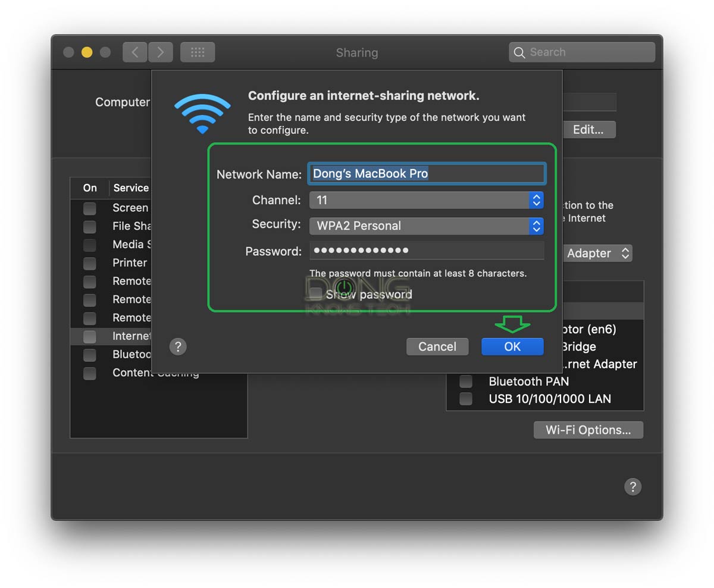The height and width of the screenshot is (588, 714).
Task: Click the On column header
Action: pyautogui.click(x=90, y=188)
